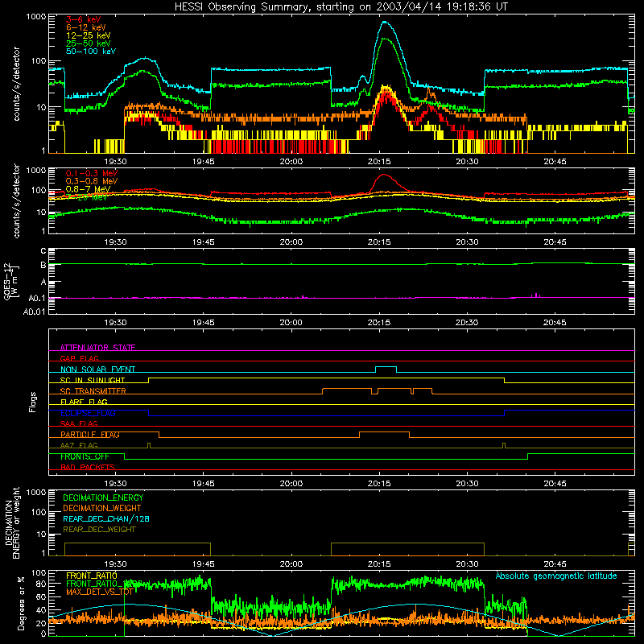Select the DECIMATION_ENERGY legend label
This screenshot has width=644, height=644.
click(x=103, y=497)
